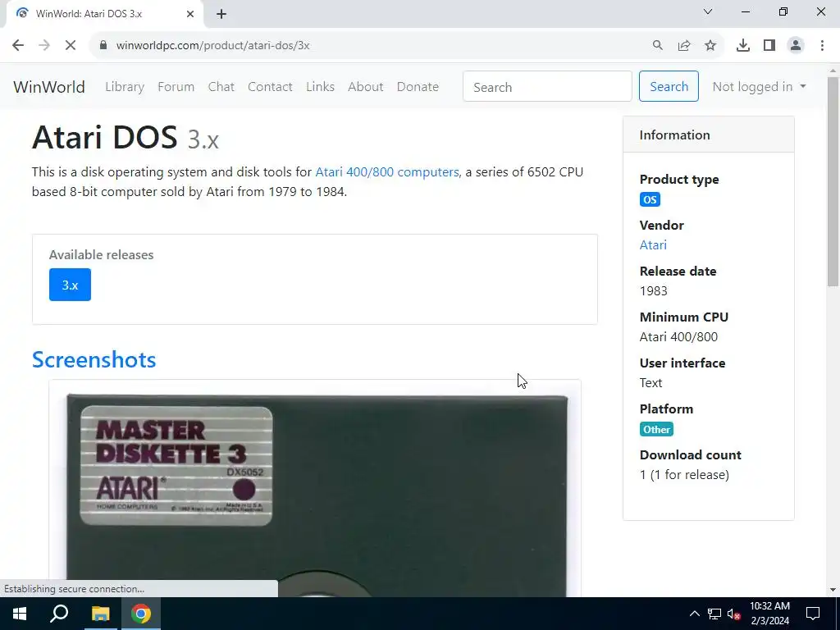Click the Atari DOS 3.x page title

pyautogui.click(x=126, y=138)
